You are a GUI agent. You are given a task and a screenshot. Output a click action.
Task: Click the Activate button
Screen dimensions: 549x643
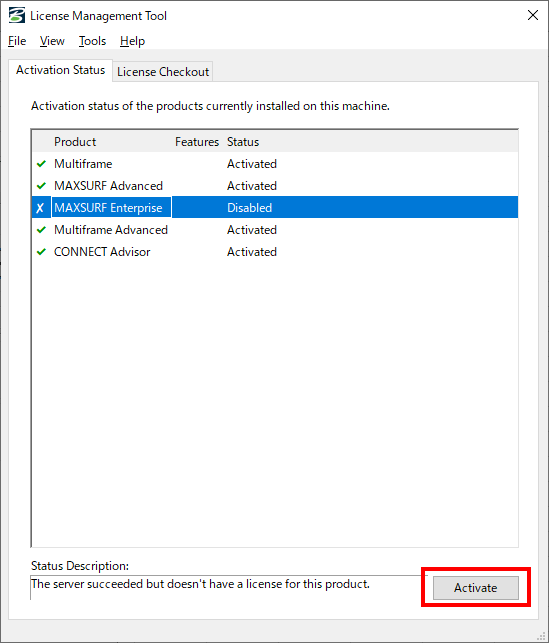pyautogui.click(x=476, y=588)
